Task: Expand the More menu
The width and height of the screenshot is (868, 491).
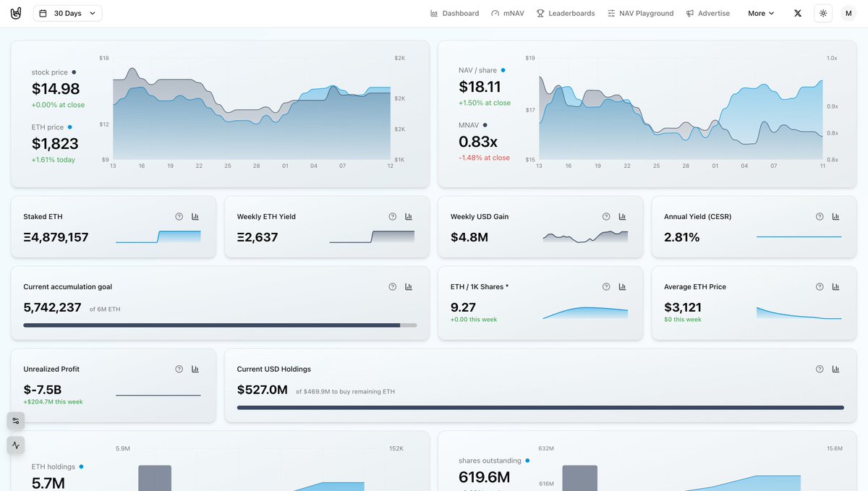Action: click(761, 13)
